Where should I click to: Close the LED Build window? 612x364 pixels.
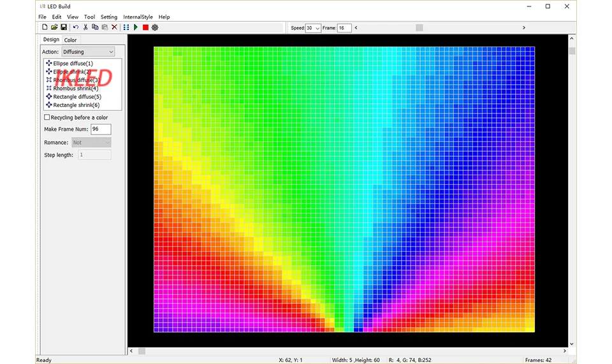(x=567, y=6)
